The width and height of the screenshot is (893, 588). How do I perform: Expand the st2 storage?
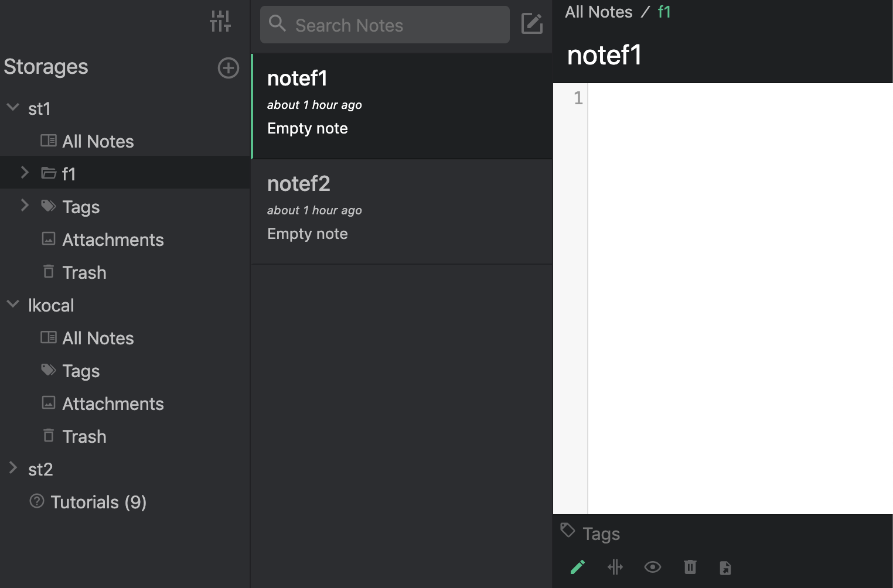13,467
